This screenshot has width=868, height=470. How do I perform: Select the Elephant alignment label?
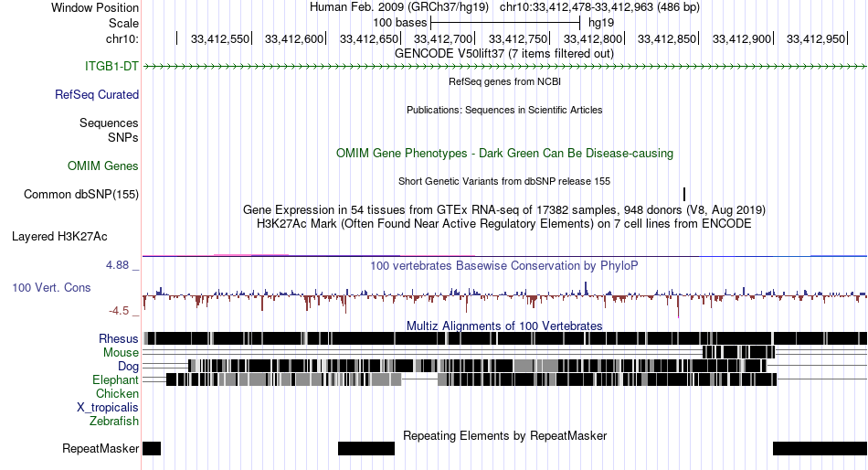[116, 379]
